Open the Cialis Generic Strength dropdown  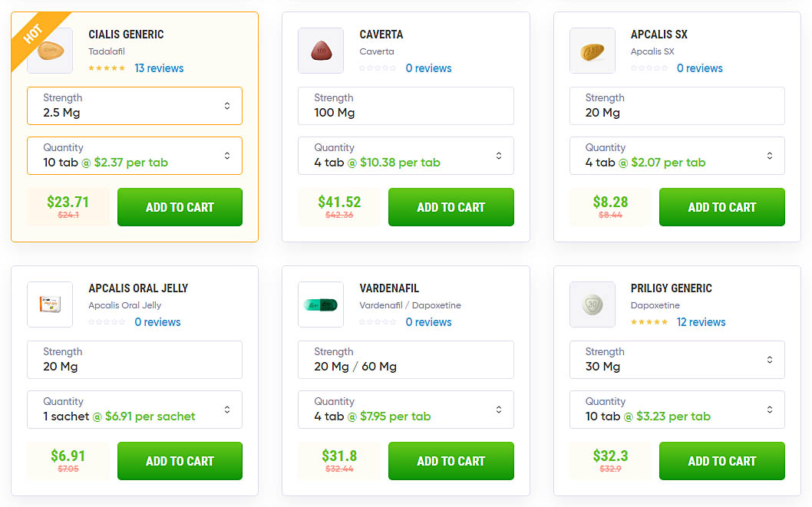click(134, 106)
